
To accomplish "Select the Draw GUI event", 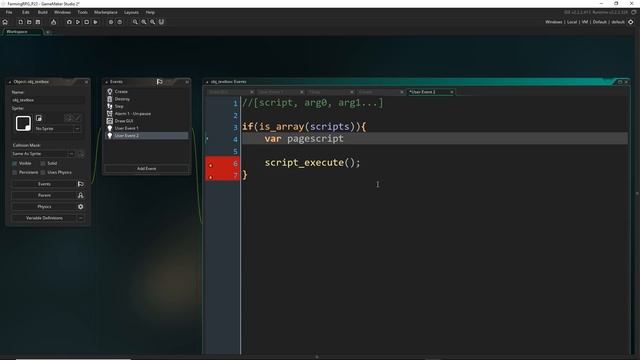I will [147, 121].
